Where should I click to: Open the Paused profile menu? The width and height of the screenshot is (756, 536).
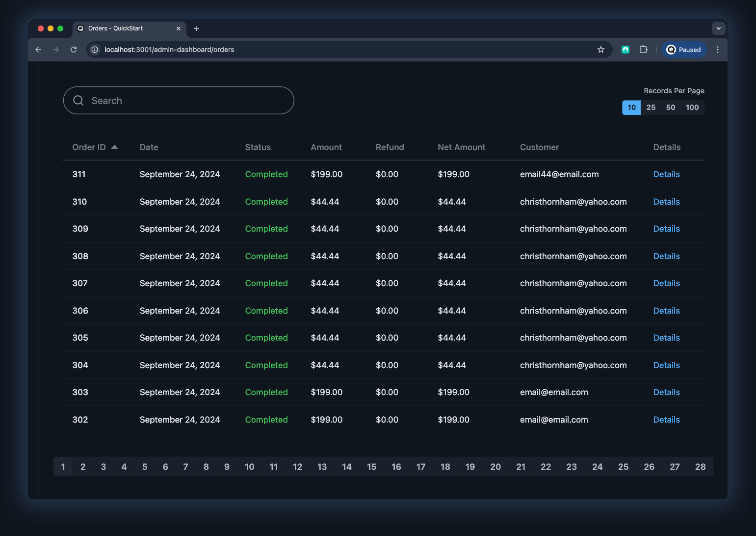coord(684,50)
